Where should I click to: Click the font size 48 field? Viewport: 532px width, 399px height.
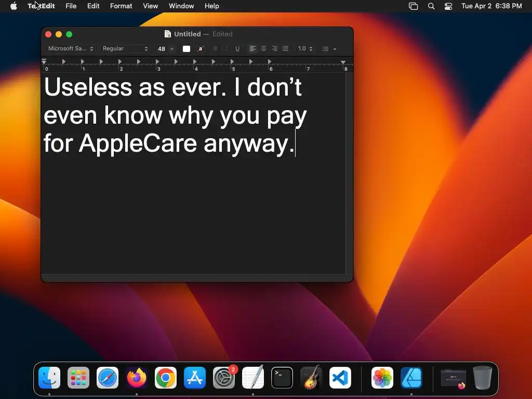[x=162, y=49]
